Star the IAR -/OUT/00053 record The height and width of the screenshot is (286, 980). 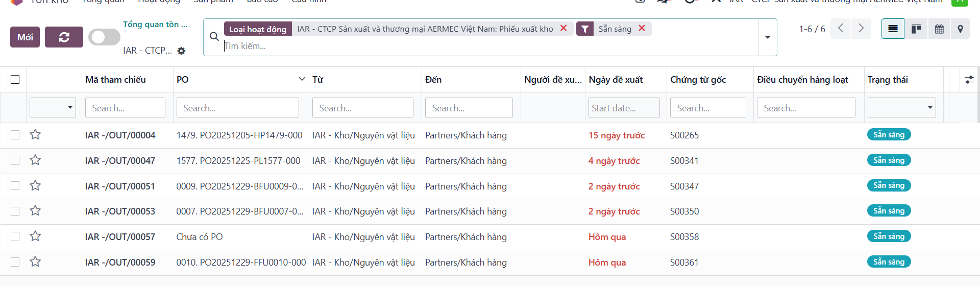[x=35, y=211]
